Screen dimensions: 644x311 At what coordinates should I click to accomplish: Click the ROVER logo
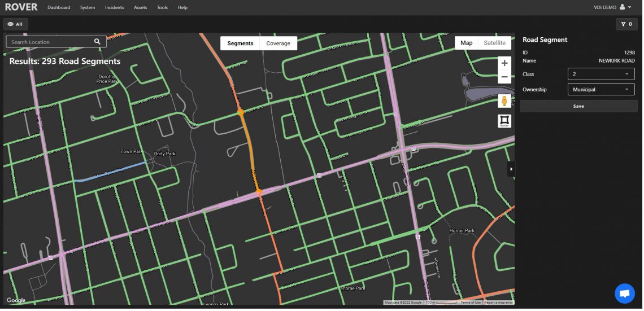tap(21, 7)
